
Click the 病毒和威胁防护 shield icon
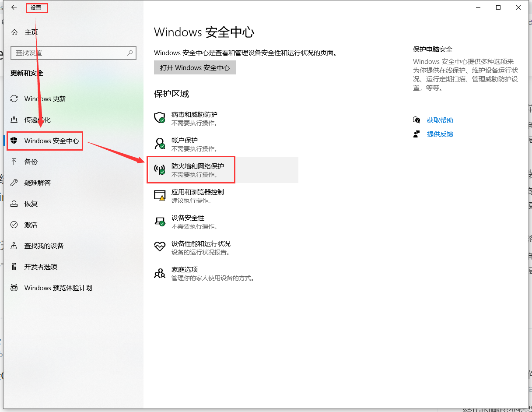click(x=160, y=118)
